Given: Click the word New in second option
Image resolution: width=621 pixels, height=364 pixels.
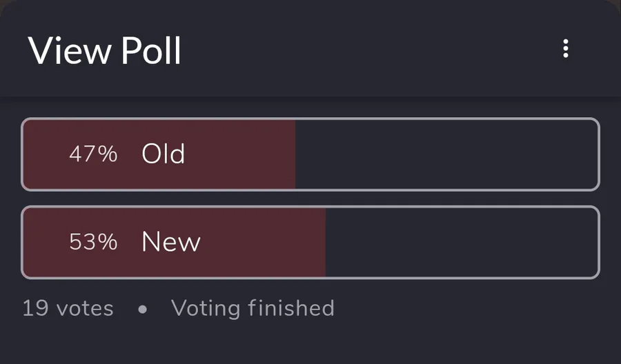Looking at the screenshot, I should (x=171, y=242).
